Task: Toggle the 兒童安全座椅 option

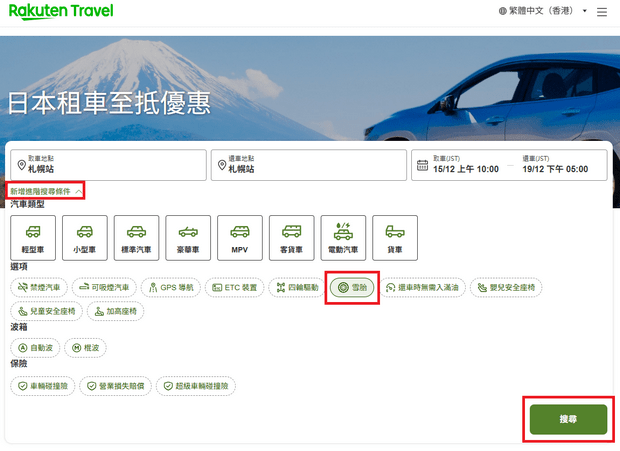Action: [x=47, y=311]
